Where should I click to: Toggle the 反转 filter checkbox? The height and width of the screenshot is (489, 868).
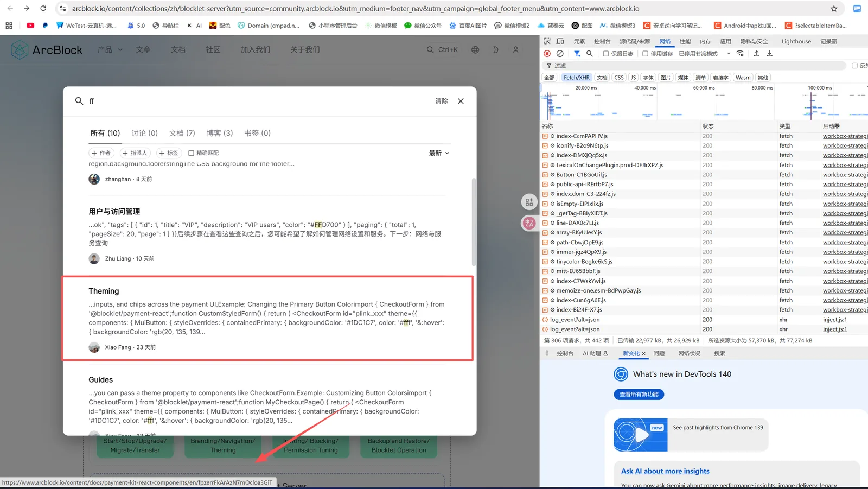coord(854,66)
